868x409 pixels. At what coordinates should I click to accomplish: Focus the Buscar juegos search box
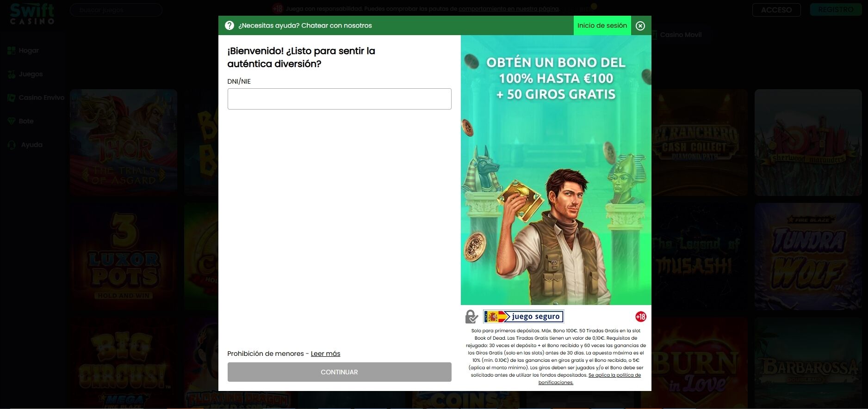(x=116, y=10)
